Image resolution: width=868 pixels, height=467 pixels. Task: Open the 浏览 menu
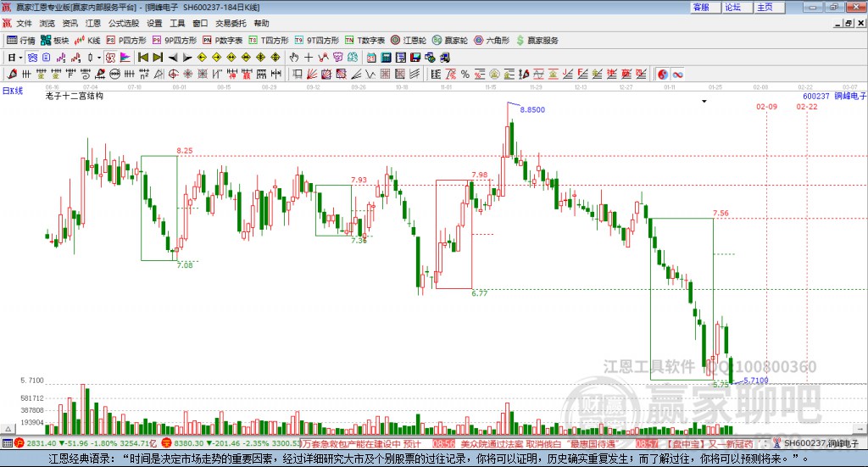47,23
